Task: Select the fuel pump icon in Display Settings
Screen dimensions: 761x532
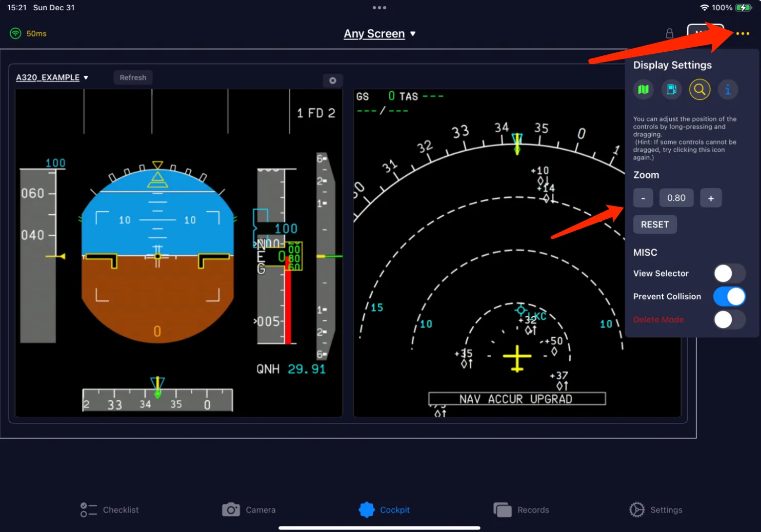Action: (671, 90)
